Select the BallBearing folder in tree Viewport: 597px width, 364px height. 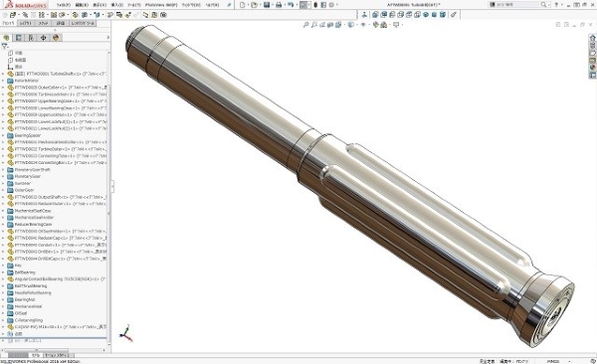25,273
